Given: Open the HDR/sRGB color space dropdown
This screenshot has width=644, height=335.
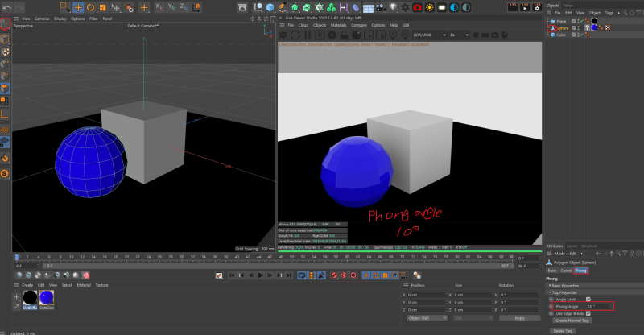Looking at the screenshot, I should tap(429, 35).
